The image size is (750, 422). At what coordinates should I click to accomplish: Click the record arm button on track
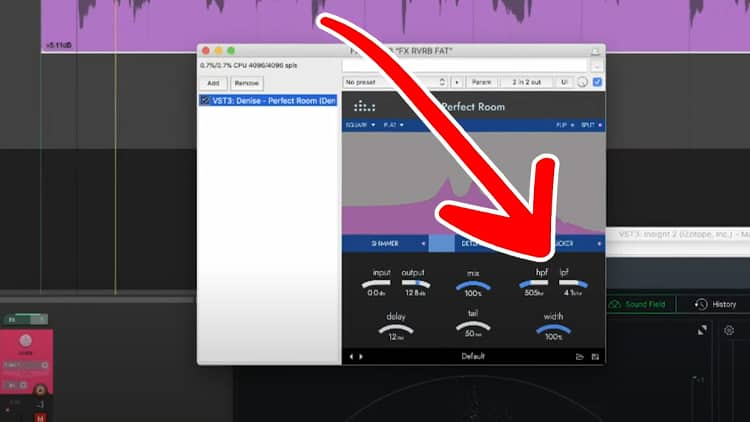pos(40,391)
